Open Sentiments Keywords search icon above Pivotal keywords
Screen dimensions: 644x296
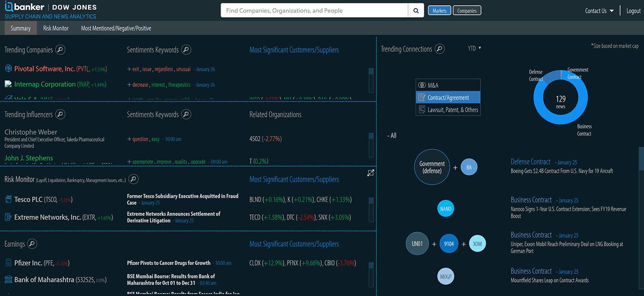point(186,50)
